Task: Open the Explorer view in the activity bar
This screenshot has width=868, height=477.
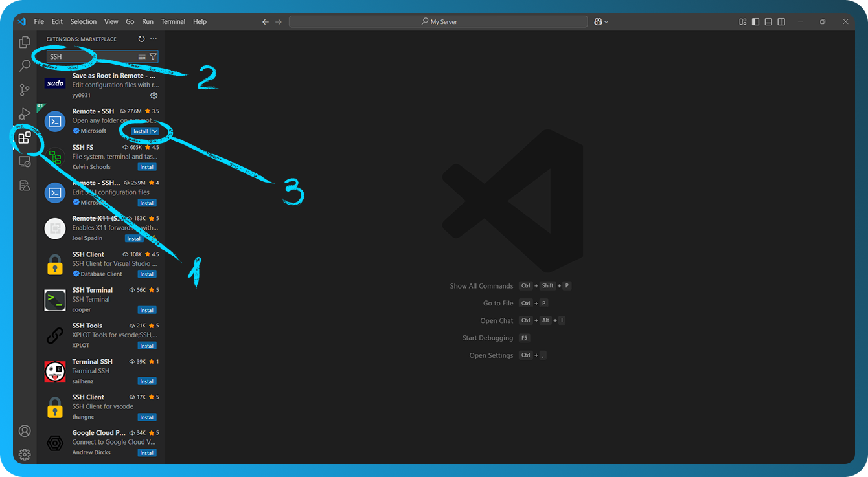Action: [x=25, y=41]
